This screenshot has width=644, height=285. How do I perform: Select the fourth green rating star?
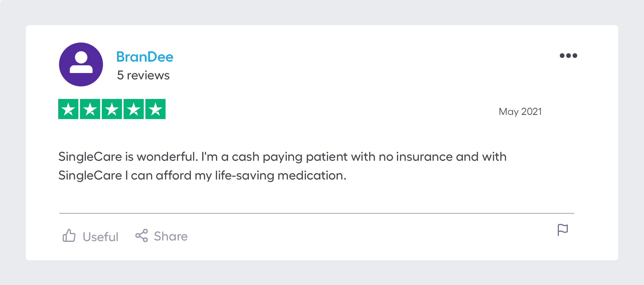point(134,109)
